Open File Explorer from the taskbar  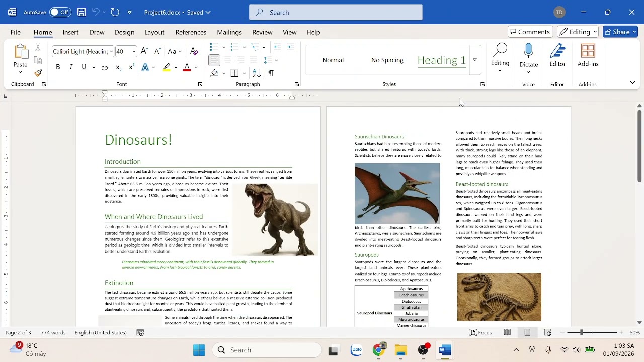pos(400,350)
